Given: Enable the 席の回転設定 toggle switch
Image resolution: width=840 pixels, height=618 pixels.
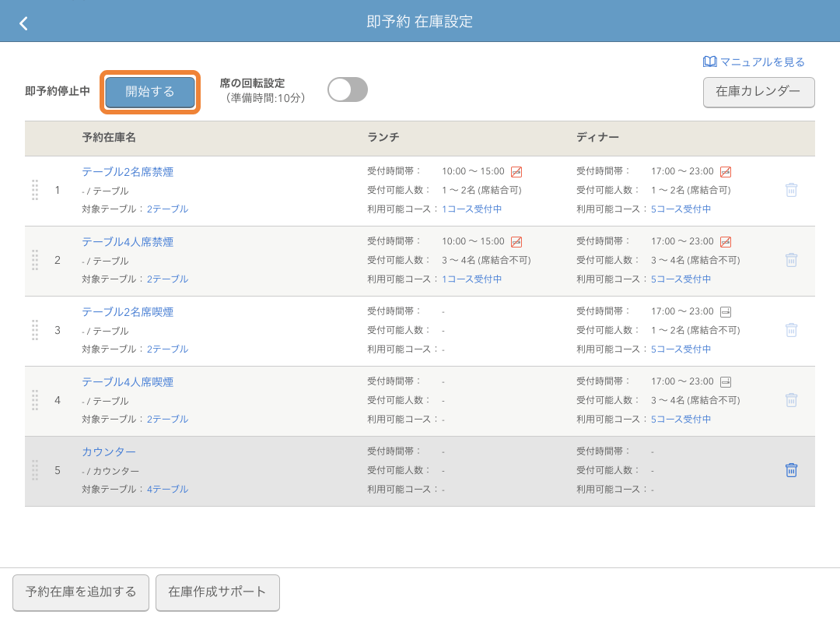Looking at the screenshot, I should (x=347, y=90).
